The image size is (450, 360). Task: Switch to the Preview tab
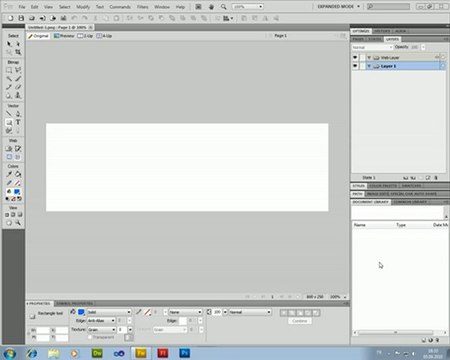coord(64,36)
